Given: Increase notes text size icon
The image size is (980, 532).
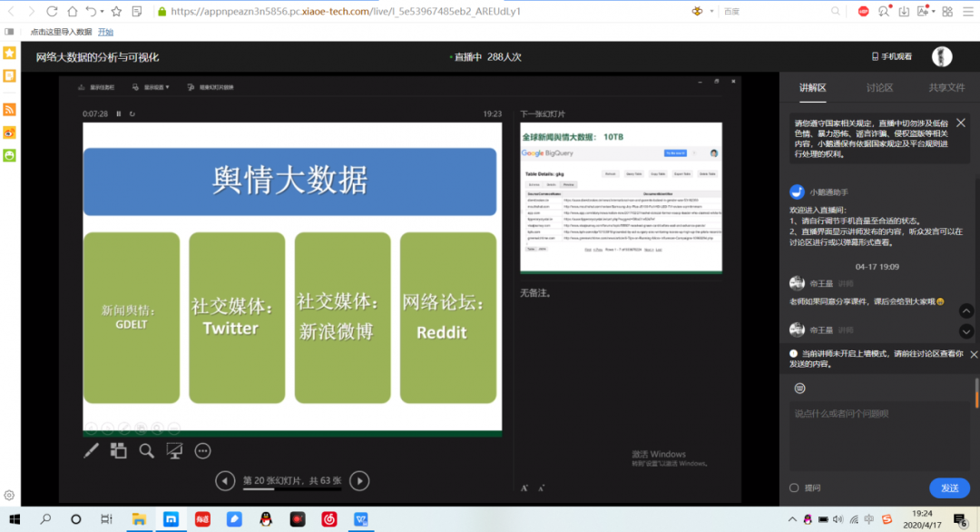Looking at the screenshot, I should pyautogui.click(x=524, y=488).
